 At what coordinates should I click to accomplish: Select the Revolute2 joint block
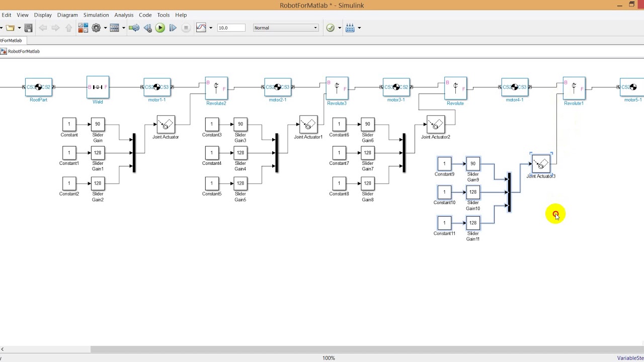click(216, 88)
